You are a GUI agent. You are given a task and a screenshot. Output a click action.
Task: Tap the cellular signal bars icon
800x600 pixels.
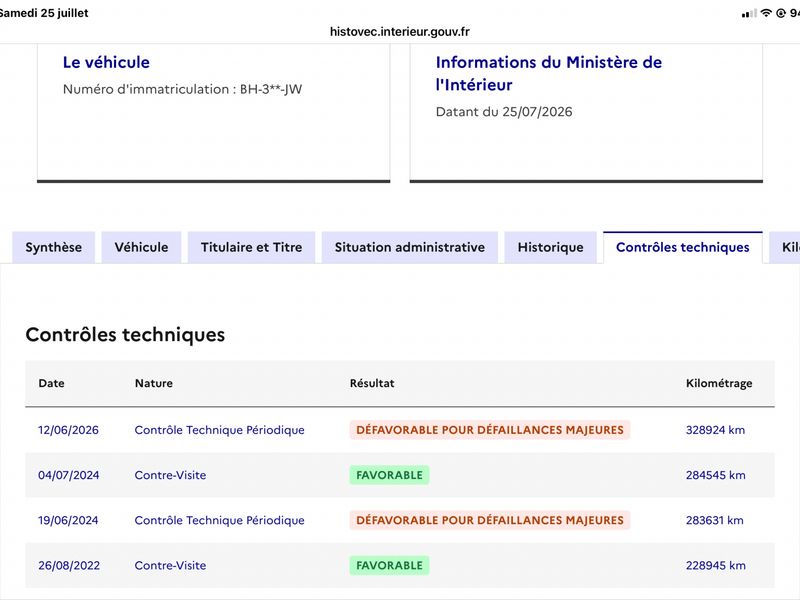click(749, 14)
